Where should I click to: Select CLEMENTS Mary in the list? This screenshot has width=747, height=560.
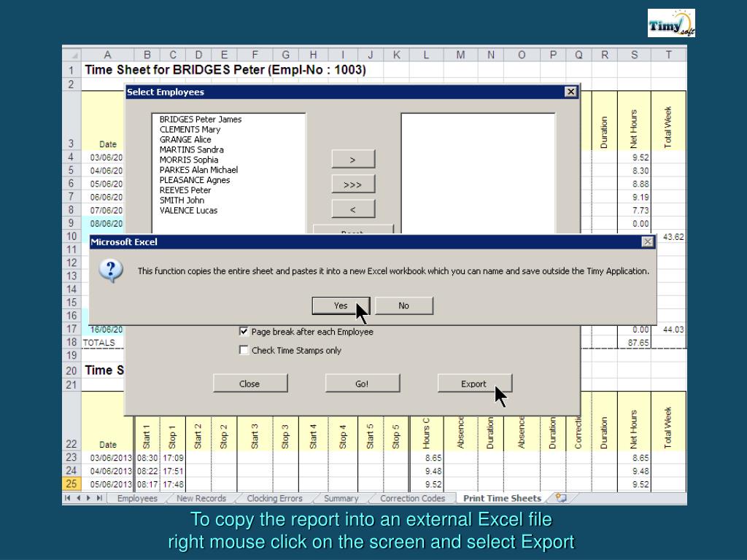pos(190,130)
